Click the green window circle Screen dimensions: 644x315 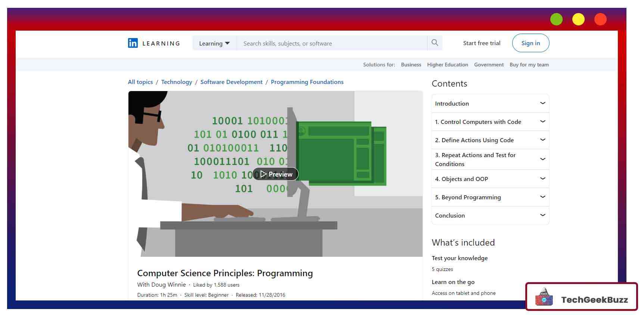(556, 19)
